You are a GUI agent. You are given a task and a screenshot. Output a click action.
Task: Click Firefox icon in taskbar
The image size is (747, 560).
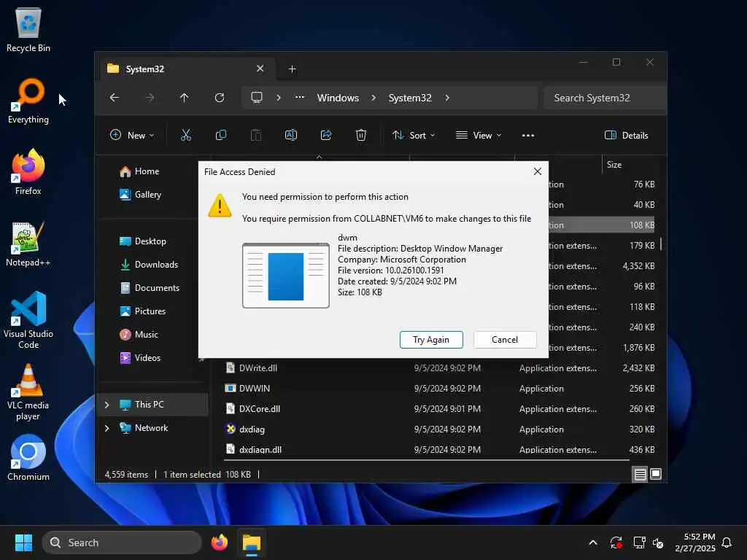(220, 542)
